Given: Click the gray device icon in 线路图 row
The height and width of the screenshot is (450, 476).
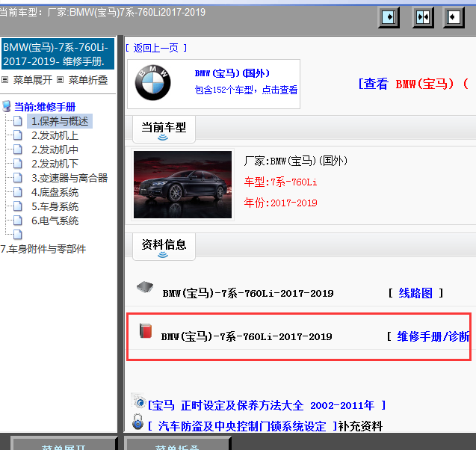Looking at the screenshot, I should (145, 286).
